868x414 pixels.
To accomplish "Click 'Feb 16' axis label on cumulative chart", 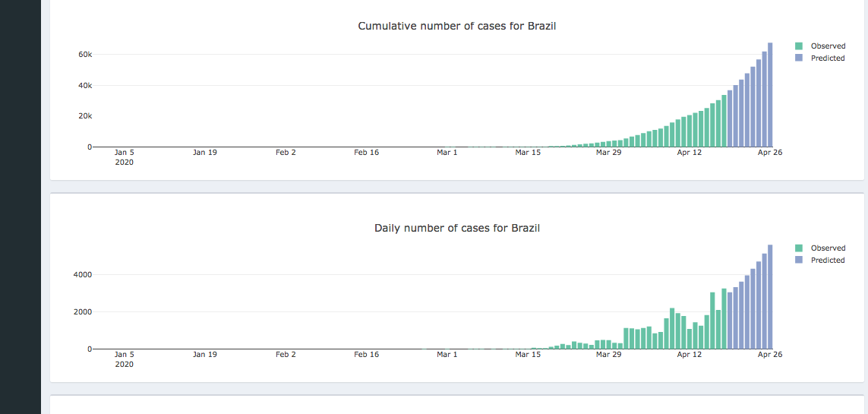I will pos(366,153).
